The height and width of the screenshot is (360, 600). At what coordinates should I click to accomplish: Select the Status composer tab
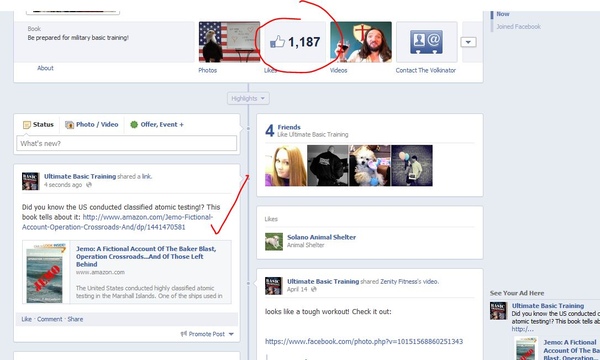click(x=38, y=124)
